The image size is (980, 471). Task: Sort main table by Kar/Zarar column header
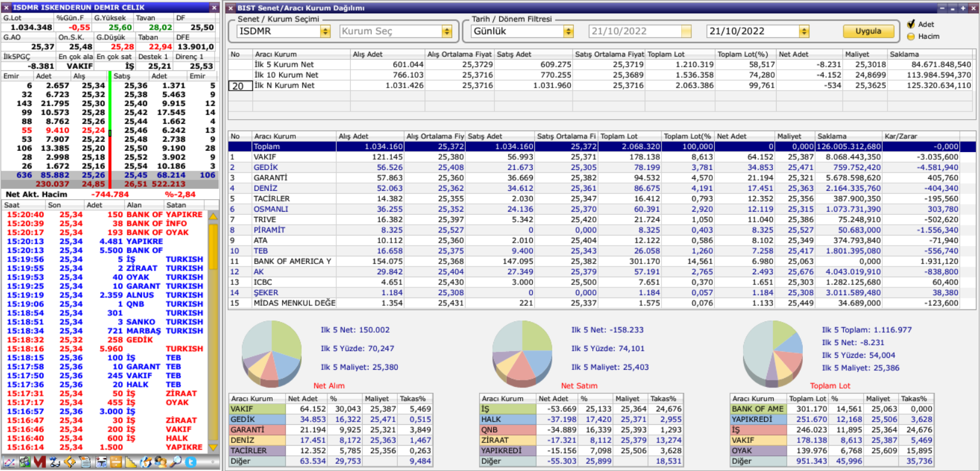922,136
